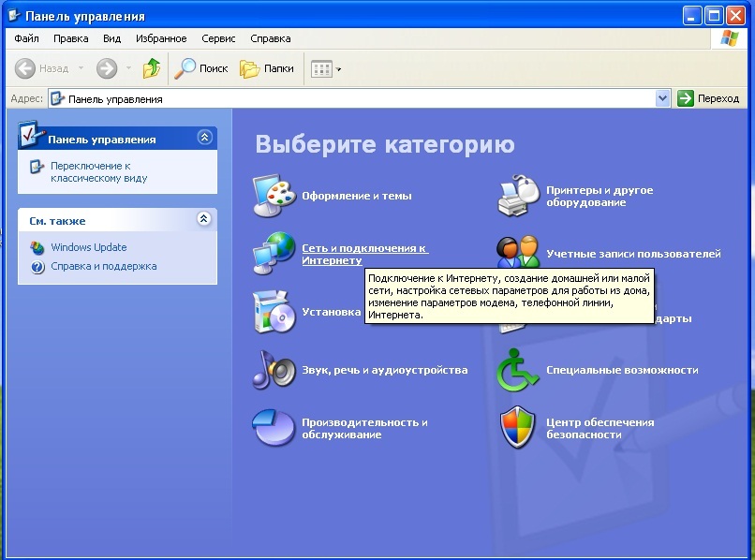Open the Файл menu
The height and width of the screenshot is (560, 755).
(26, 38)
